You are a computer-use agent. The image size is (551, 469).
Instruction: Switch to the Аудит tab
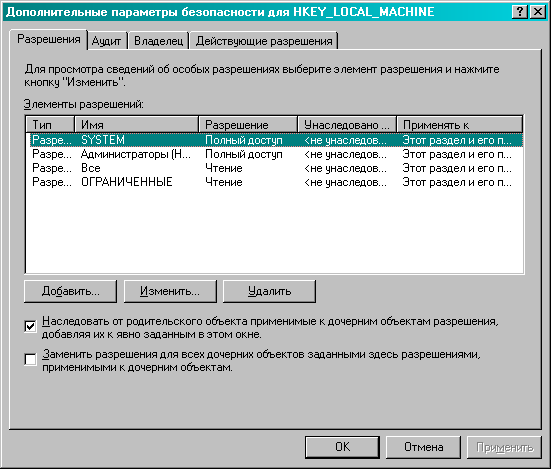(106, 41)
